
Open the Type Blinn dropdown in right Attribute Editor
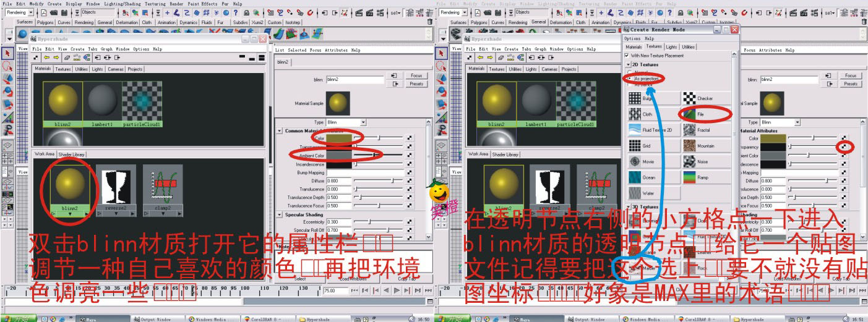click(780, 122)
